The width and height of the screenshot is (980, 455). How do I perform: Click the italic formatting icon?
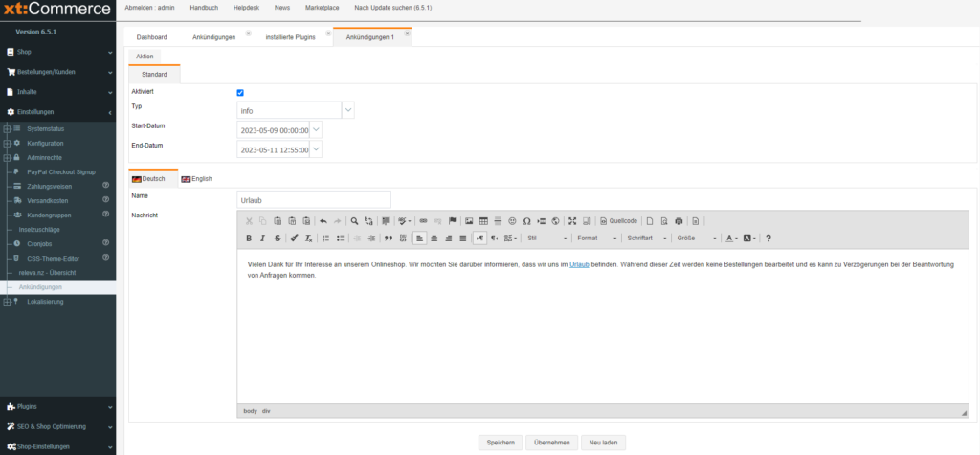click(x=263, y=238)
